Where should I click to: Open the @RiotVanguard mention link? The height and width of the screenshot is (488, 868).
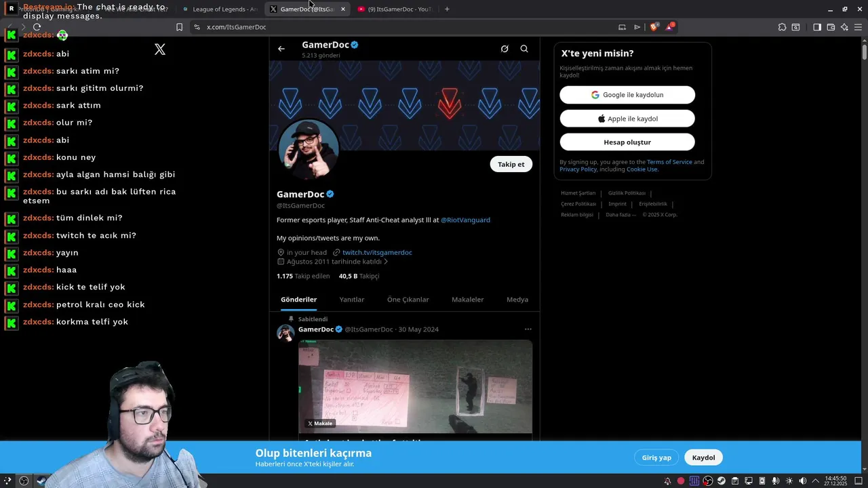click(x=465, y=220)
